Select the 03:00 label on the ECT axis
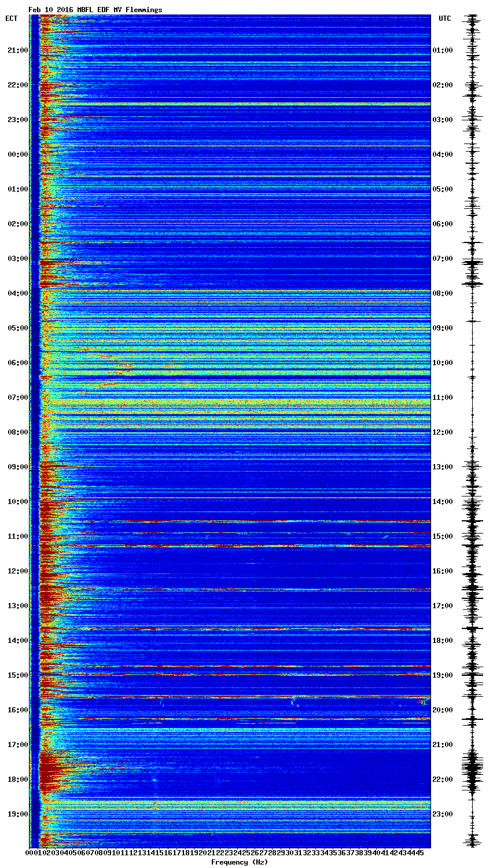 point(18,259)
